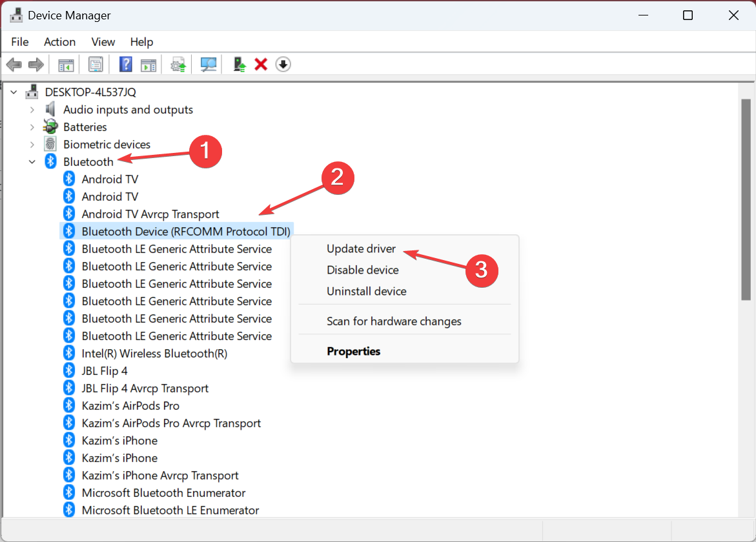Open the File menu

coord(20,42)
